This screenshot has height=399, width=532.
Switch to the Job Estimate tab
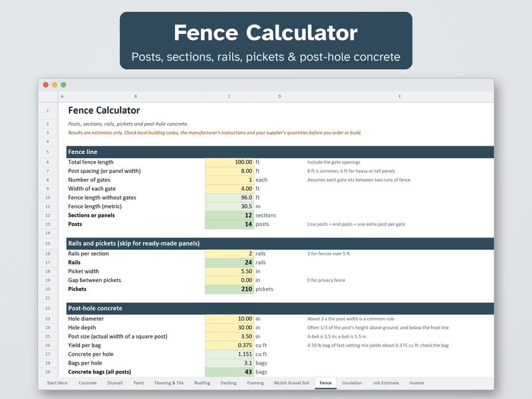click(386, 383)
